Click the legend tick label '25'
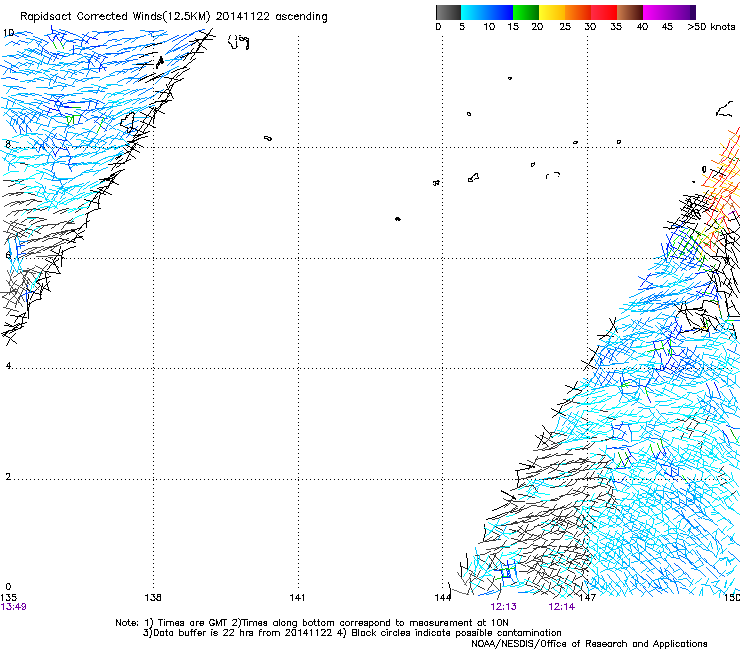740x650 pixels. tap(565, 27)
